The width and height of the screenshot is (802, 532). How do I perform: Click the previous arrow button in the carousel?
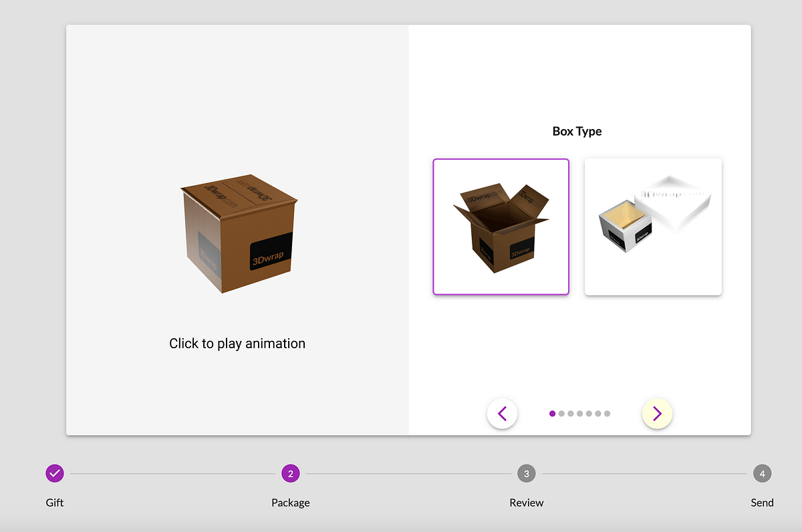click(502, 414)
